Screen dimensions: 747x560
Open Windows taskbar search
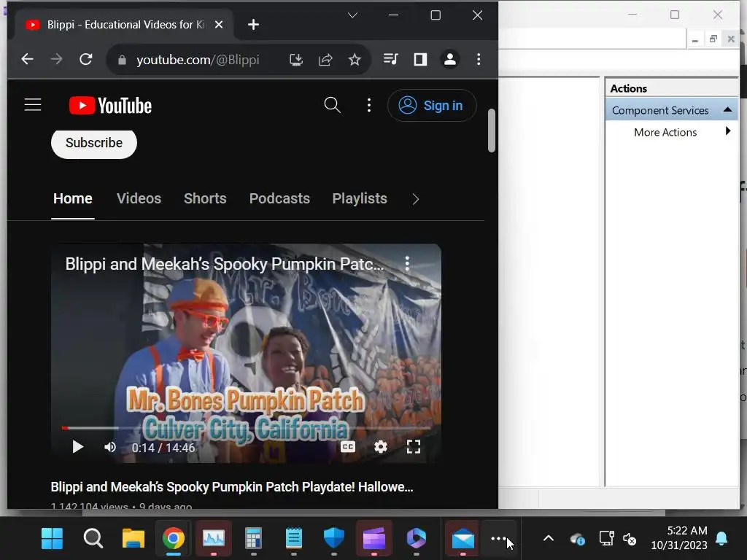tap(93, 539)
